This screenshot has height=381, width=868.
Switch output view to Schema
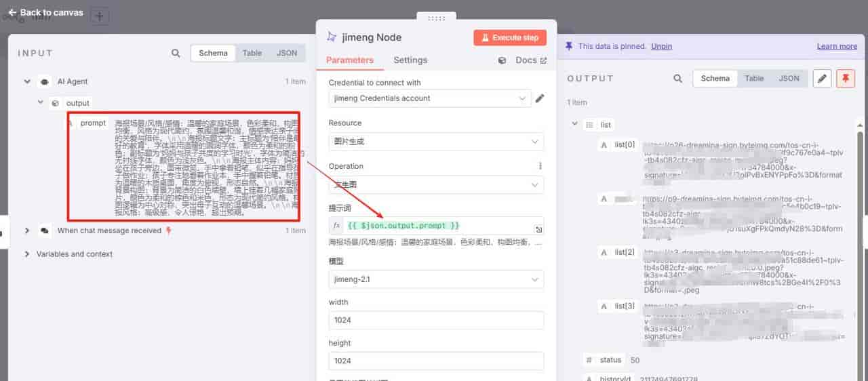tap(715, 79)
